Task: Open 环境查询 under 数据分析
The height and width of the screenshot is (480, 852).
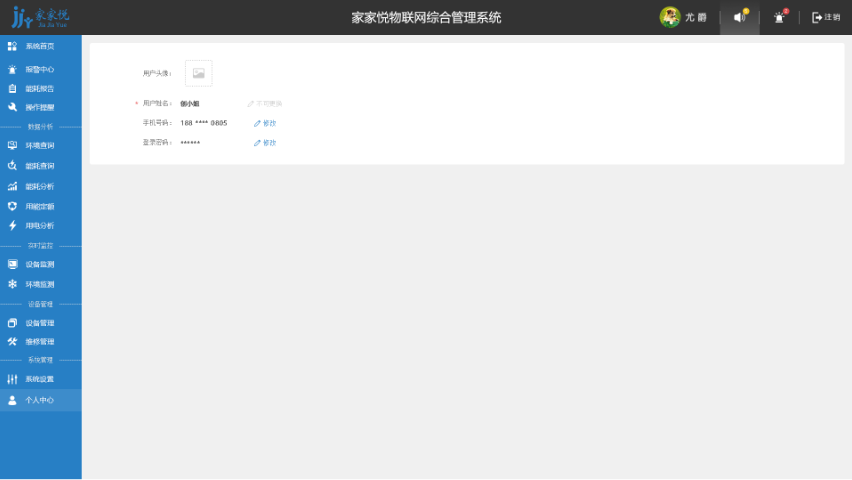Action: (40, 146)
